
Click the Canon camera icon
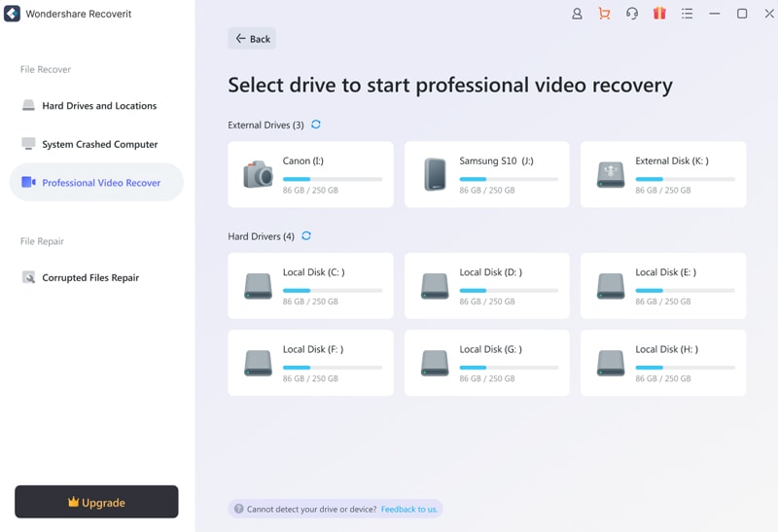[258, 174]
